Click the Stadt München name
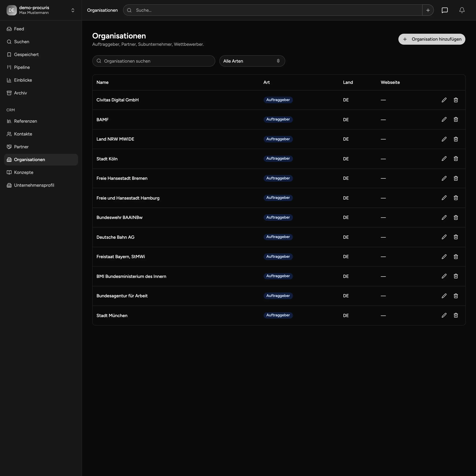The width and height of the screenshot is (476, 476). (x=112, y=315)
